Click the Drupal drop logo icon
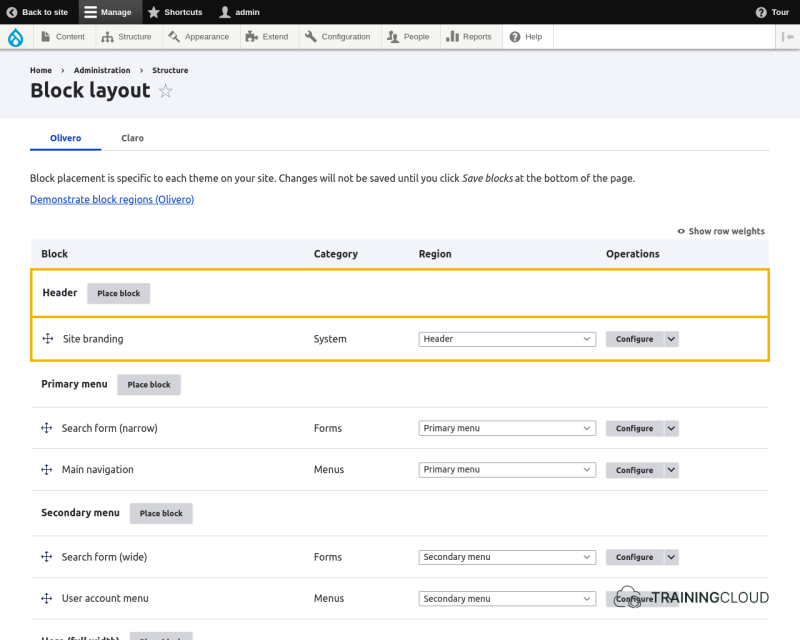Screen dimensions: 800x640 click(x=16, y=37)
